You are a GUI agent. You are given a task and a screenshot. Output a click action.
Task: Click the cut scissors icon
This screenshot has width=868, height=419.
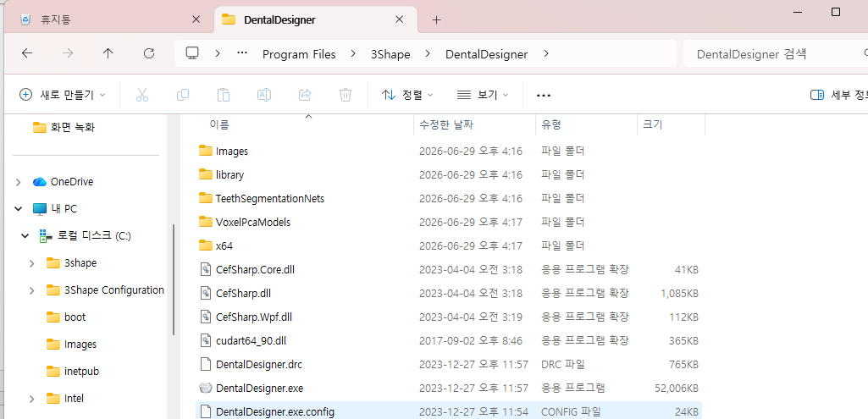142,95
